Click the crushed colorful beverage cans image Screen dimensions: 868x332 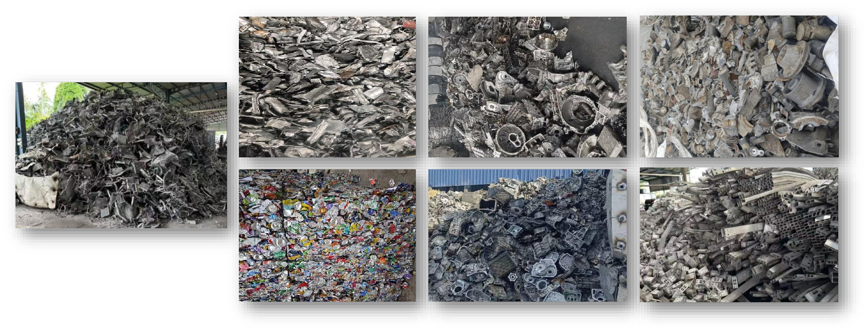(327, 235)
